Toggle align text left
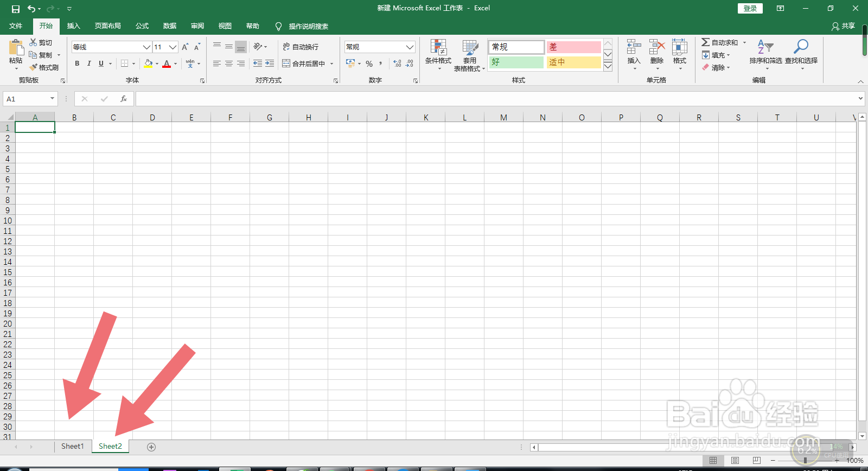The image size is (868, 471). tap(217, 63)
